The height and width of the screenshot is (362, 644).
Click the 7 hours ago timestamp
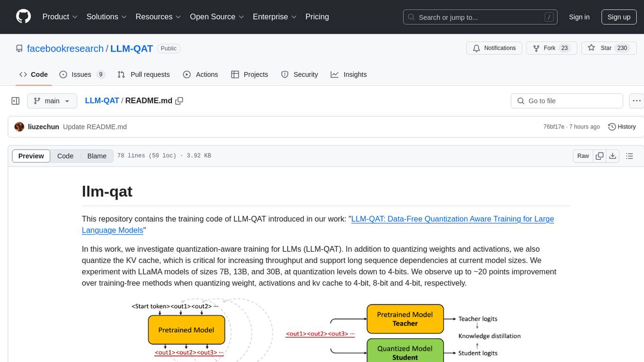[x=585, y=127]
